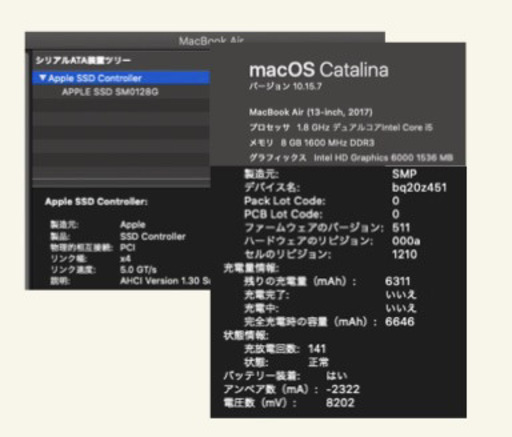The height and width of the screenshot is (437, 512).
Task: Click the Pack Lot Code label
Action: [284, 201]
